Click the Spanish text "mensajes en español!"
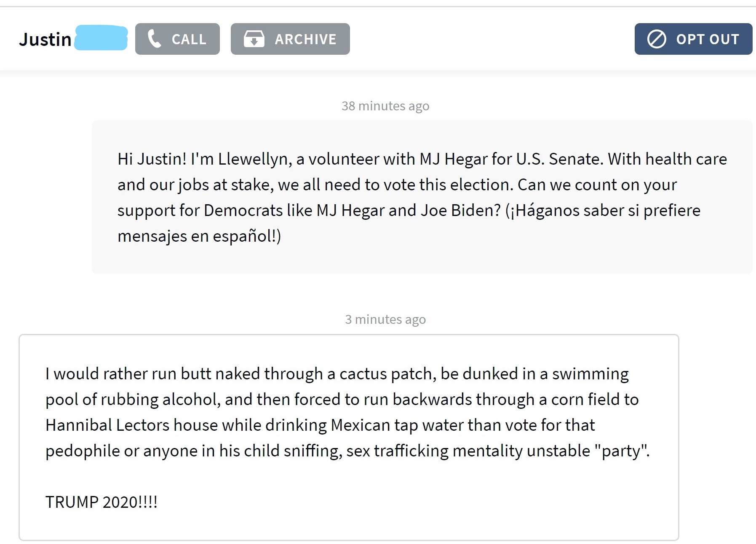The width and height of the screenshot is (756, 544). coord(199,236)
